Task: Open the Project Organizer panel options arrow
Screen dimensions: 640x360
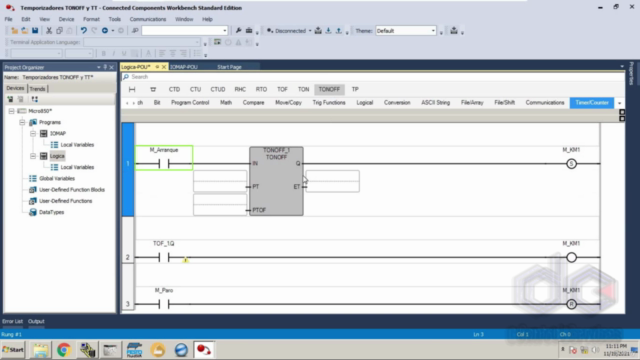Action: tap(98, 67)
